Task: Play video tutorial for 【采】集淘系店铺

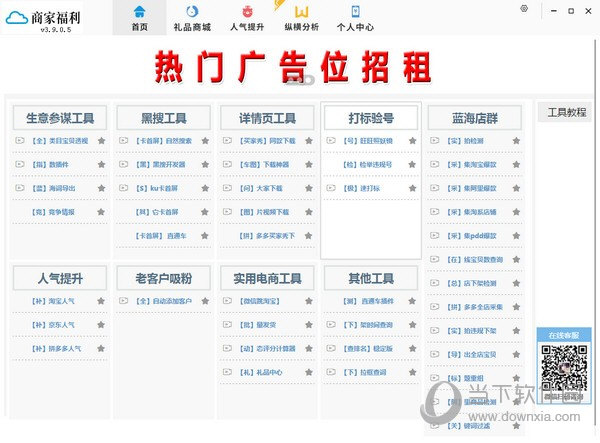Action: 435,212
